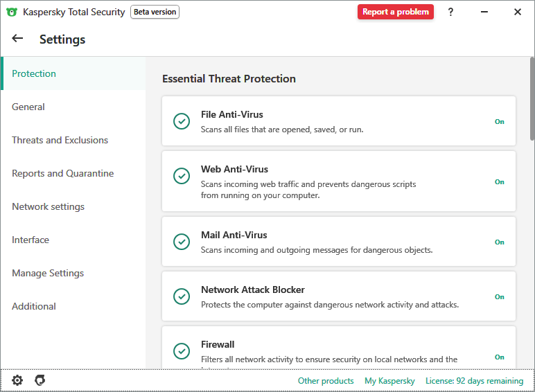This screenshot has width=535, height=392.
Task: Click the Network Attack Blocker checkmark icon
Action: tap(182, 296)
